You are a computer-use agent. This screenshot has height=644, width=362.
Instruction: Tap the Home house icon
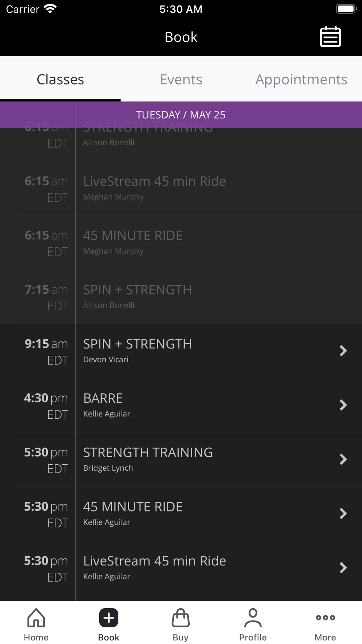(36, 618)
